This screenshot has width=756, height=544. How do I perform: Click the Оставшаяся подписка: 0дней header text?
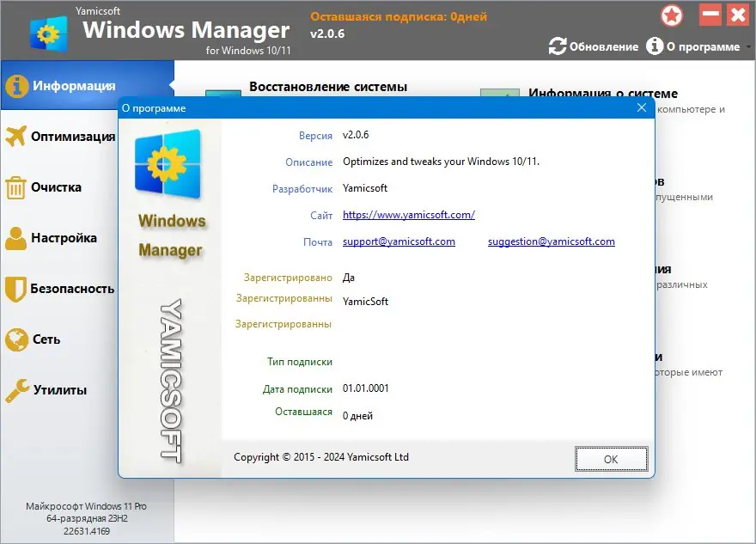399,17
